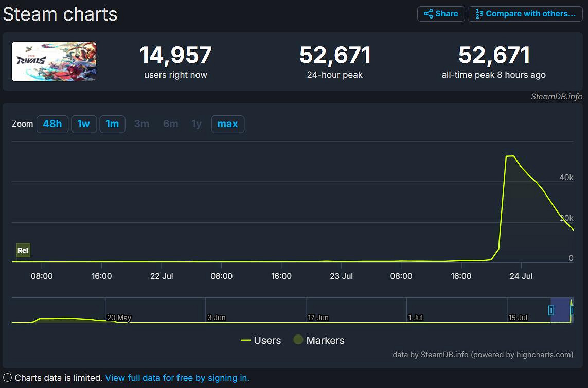This screenshot has width=588, height=388.
Task: Click the dashed circle limited-data icon
Action: (x=8, y=378)
